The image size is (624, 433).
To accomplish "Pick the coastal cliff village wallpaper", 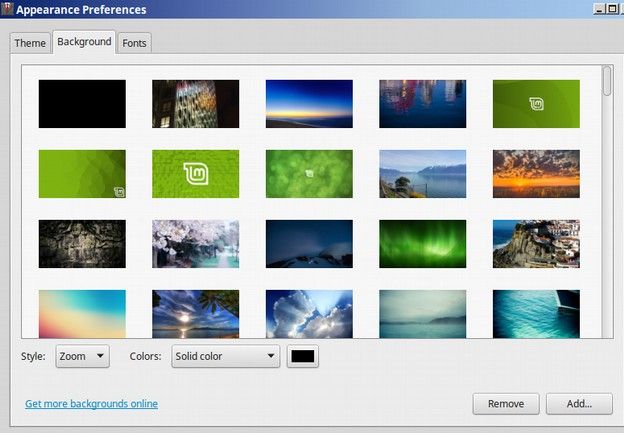I will pos(536,244).
